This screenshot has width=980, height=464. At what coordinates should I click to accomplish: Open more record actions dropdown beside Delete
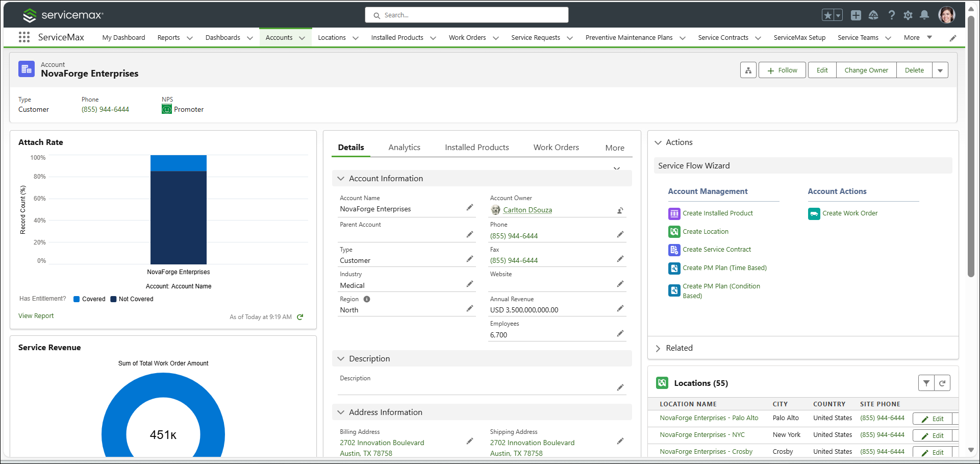point(940,70)
